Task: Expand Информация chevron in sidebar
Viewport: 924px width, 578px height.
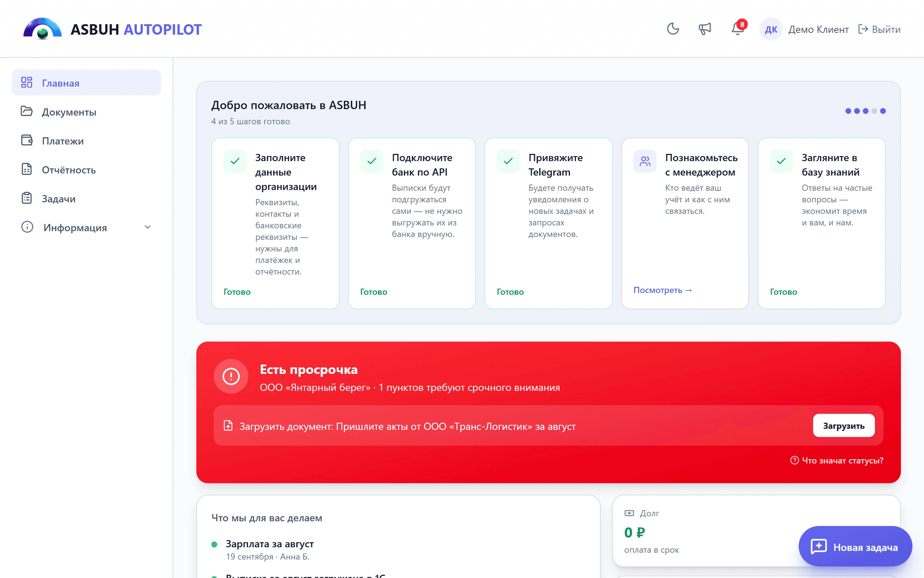Action: point(148,228)
